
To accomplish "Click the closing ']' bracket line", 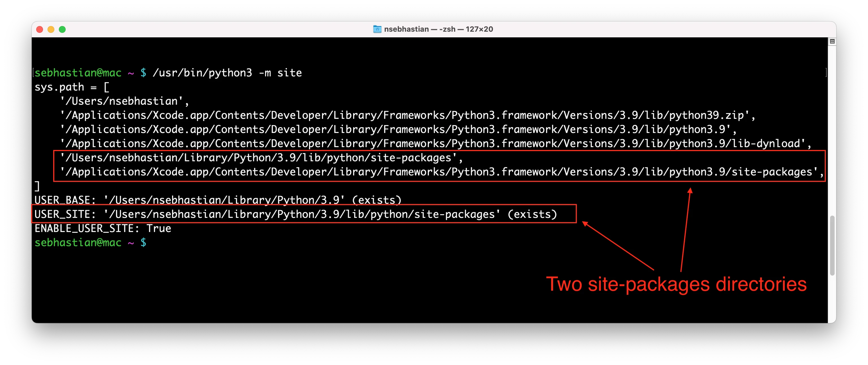I will [37, 186].
